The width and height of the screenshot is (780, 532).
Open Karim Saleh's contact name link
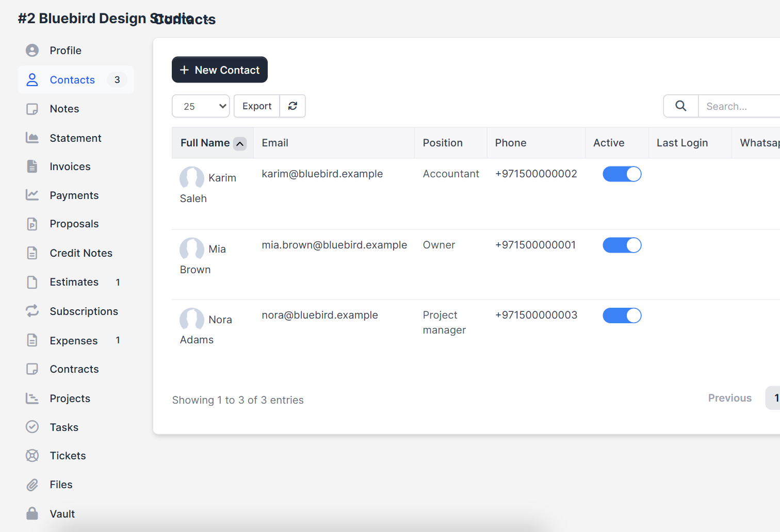pos(208,188)
